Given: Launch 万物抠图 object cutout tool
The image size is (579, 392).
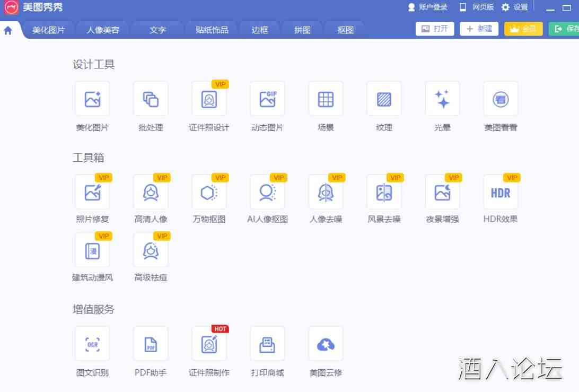Looking at the screenshot, I should 209,192.
